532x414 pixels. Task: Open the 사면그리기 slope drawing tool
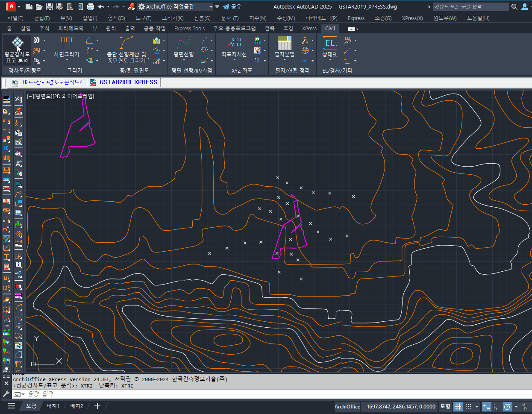tap(66, 47)
